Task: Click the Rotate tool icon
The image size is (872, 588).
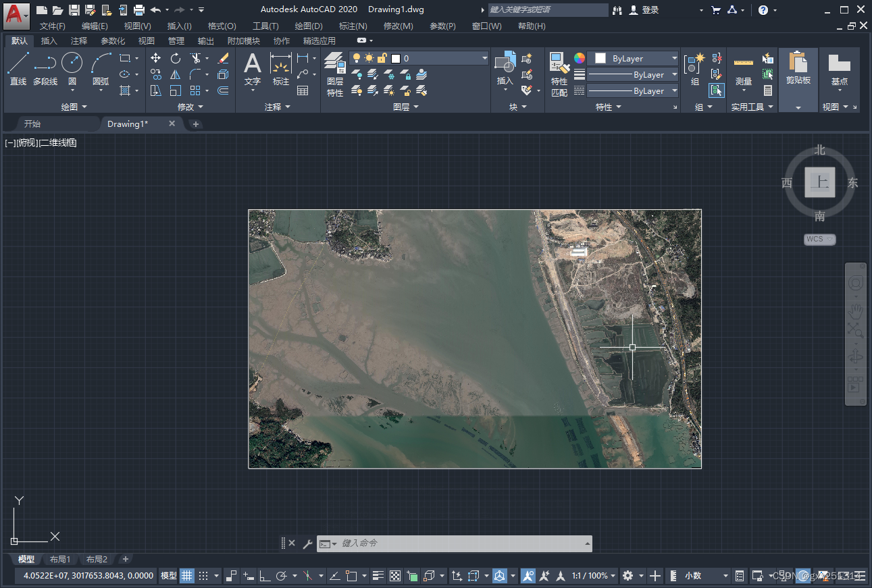Action: click(x=176, y=58)
